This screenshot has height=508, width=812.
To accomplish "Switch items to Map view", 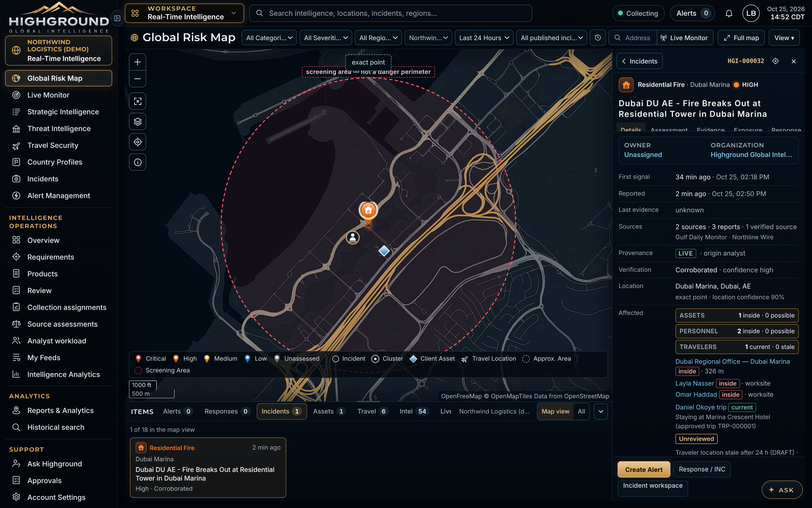I will click(555, 411).
